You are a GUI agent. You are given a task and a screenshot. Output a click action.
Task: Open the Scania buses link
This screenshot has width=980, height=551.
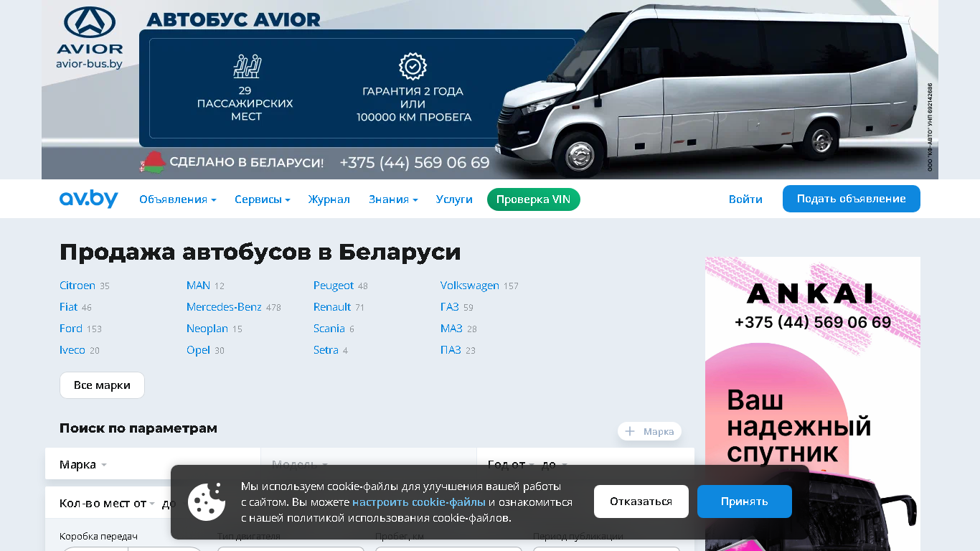point(329,329)
